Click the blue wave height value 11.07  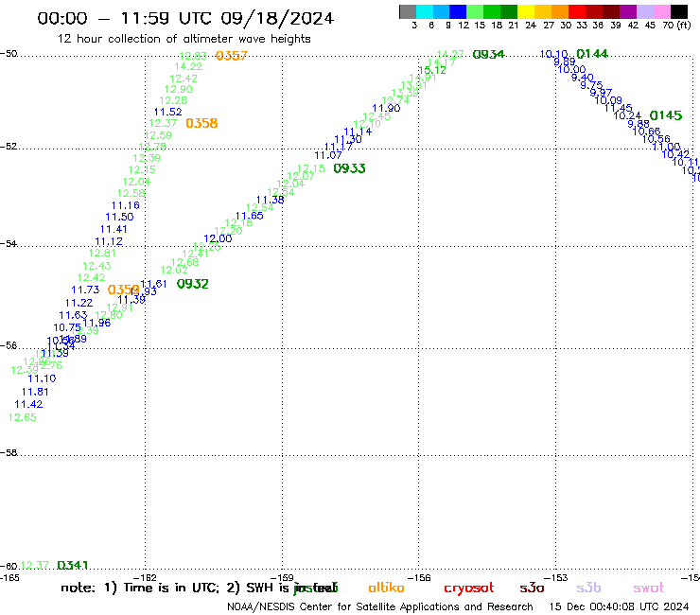328,155
